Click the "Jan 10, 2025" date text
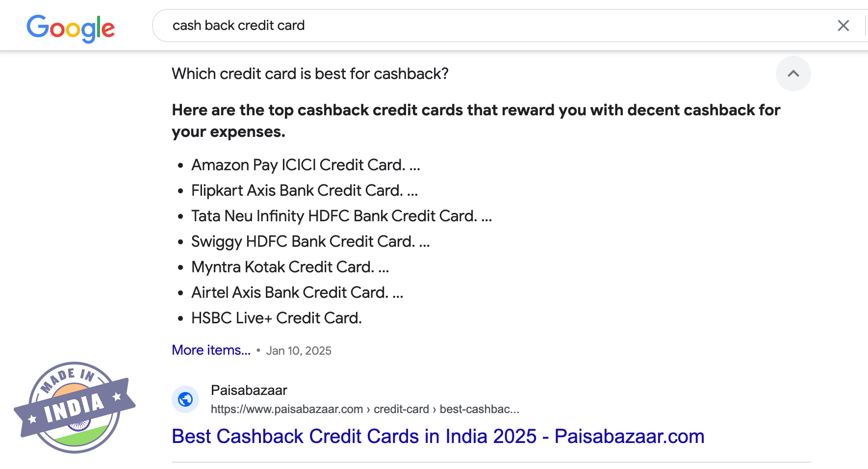The height and width of the screenshot is (469, 868). pyautogui.click(x=299, y=351)
